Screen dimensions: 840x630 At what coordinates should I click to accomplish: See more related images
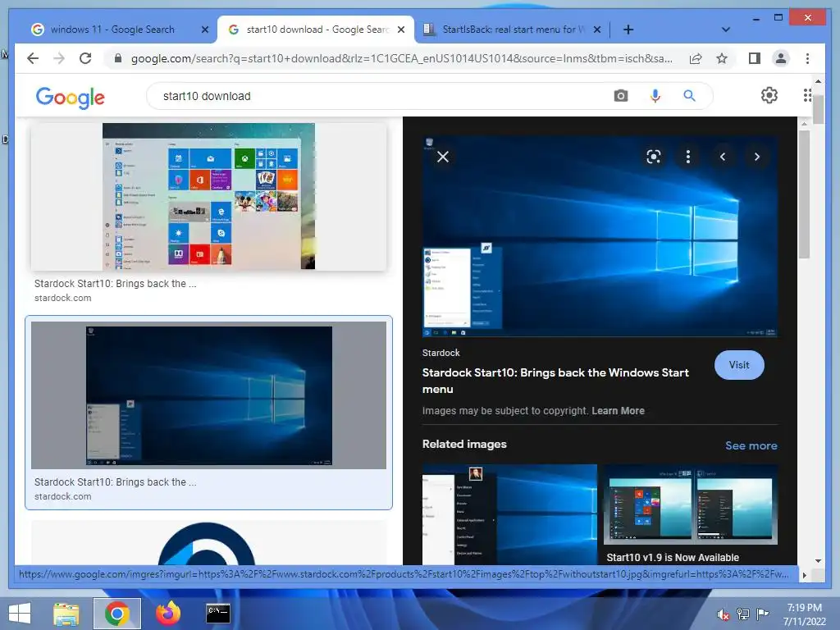coord(751,445)
